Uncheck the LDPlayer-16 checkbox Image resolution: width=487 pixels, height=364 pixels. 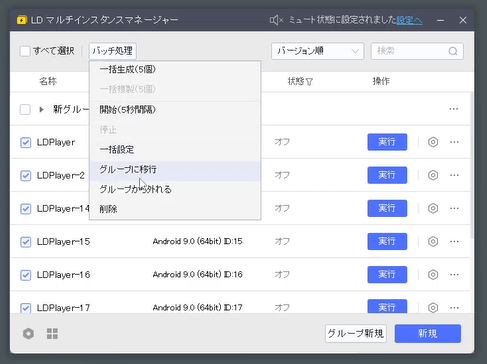26,275
